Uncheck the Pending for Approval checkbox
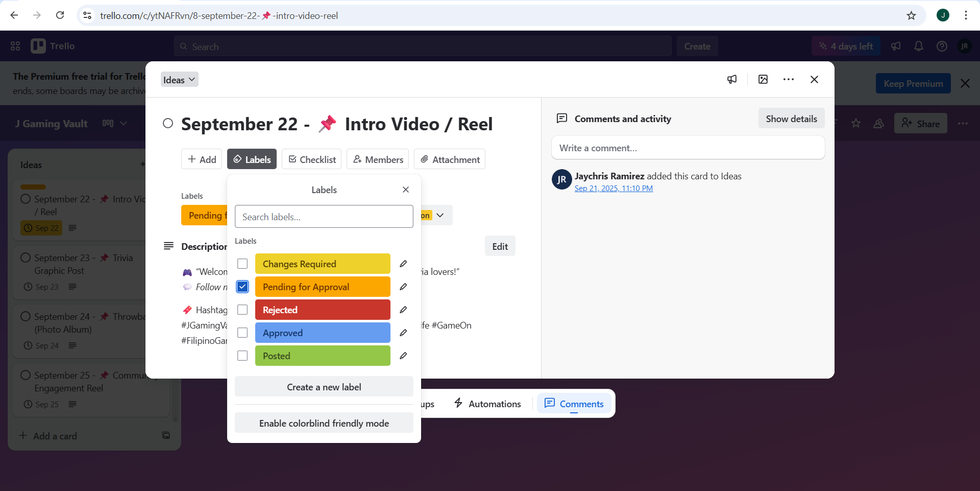 pos(242,287)
